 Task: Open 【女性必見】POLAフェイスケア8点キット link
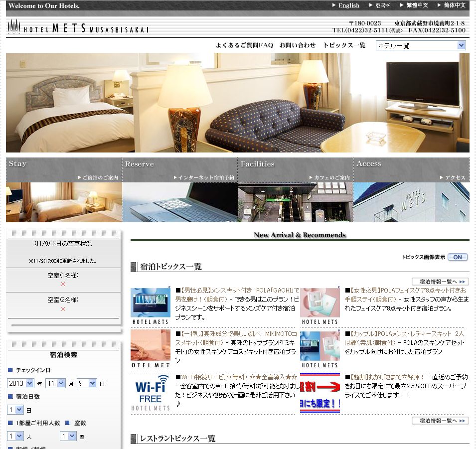(405, 295)
